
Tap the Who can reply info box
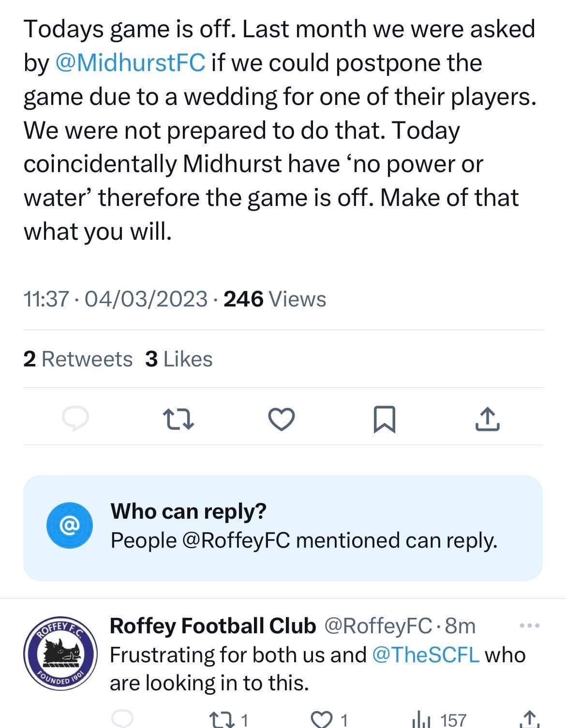(283, 528)
